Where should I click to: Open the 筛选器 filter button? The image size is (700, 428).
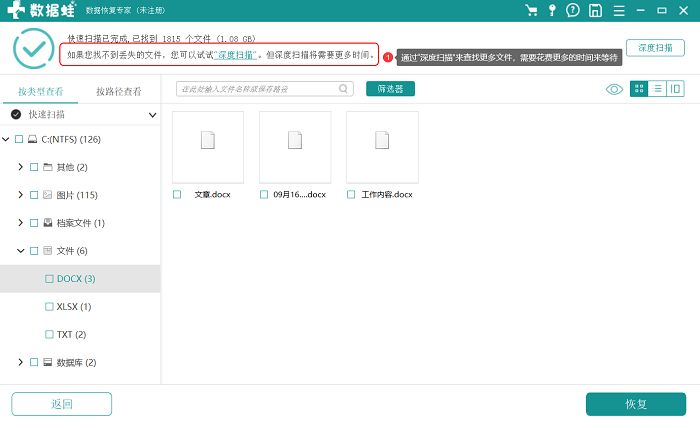(x=390, y=89)
